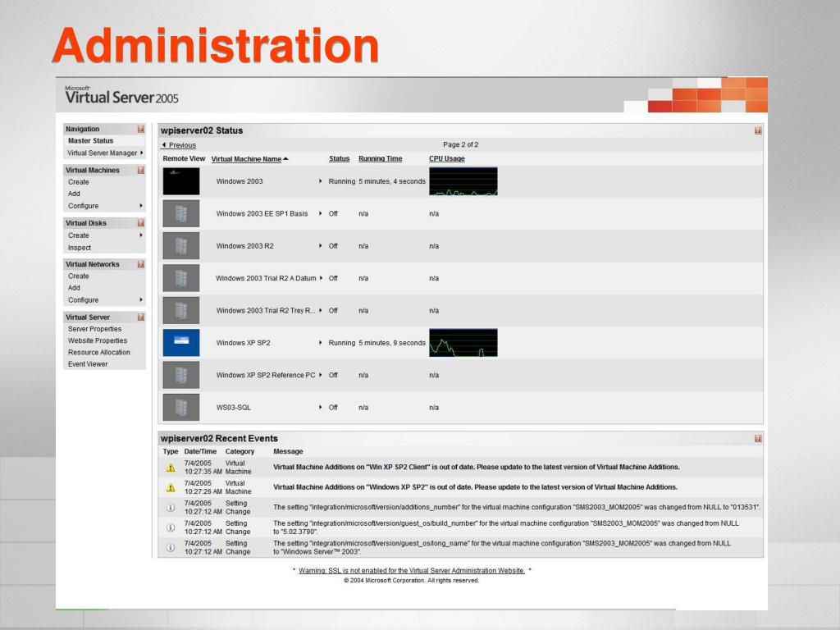Screen dimensions: 840x630
Task: Go to the Previous page link
Action: (x=179, y=145)
